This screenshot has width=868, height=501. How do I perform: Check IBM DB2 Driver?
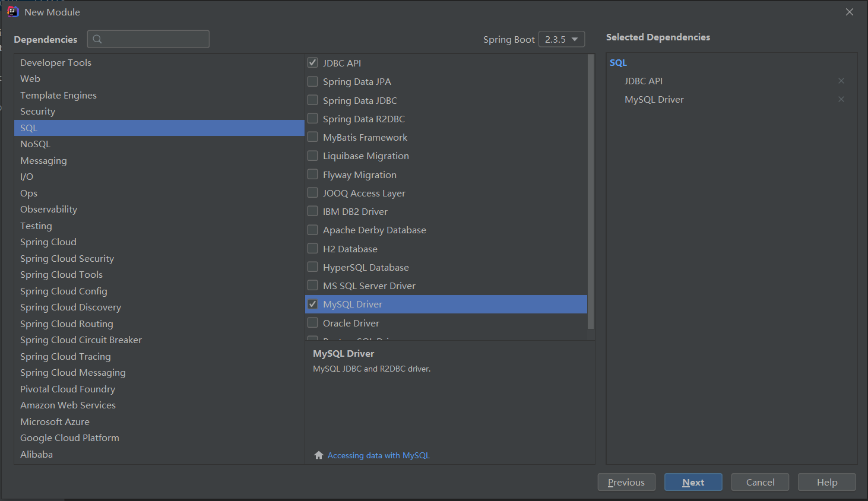tap(312, 211)
